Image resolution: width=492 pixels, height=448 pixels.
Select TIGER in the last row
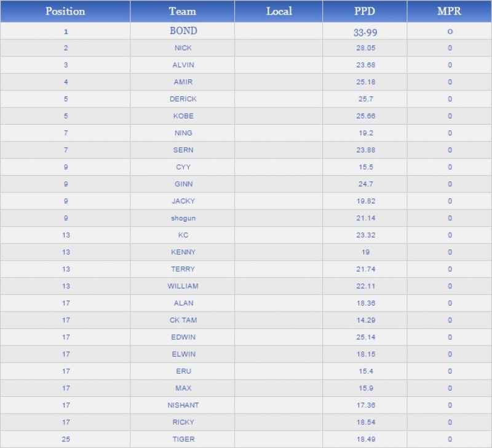pyautogui.click(x=183, y=439)
